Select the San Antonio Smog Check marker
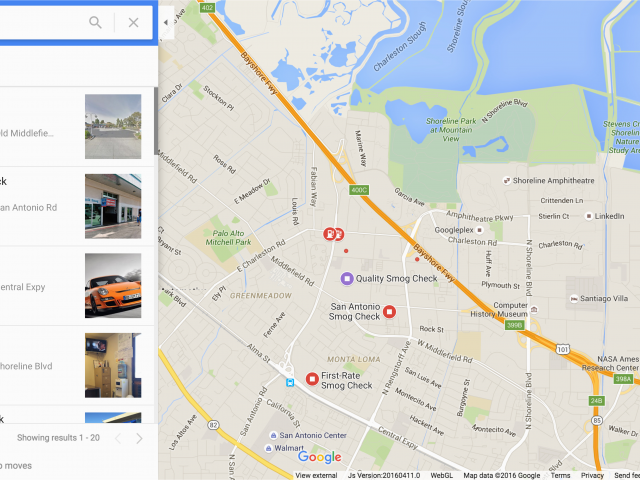This screenshot has height=480, width=640. (x=389, y=312)
